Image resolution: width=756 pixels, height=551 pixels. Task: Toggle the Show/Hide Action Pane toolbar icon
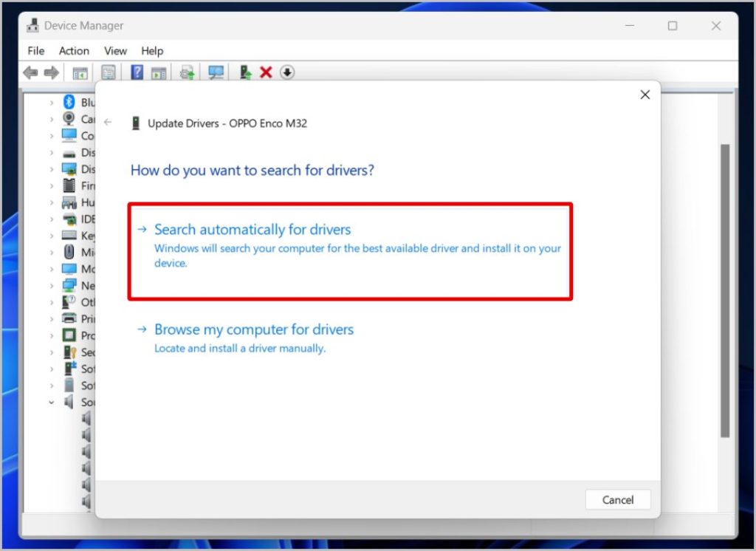point(159,73)
